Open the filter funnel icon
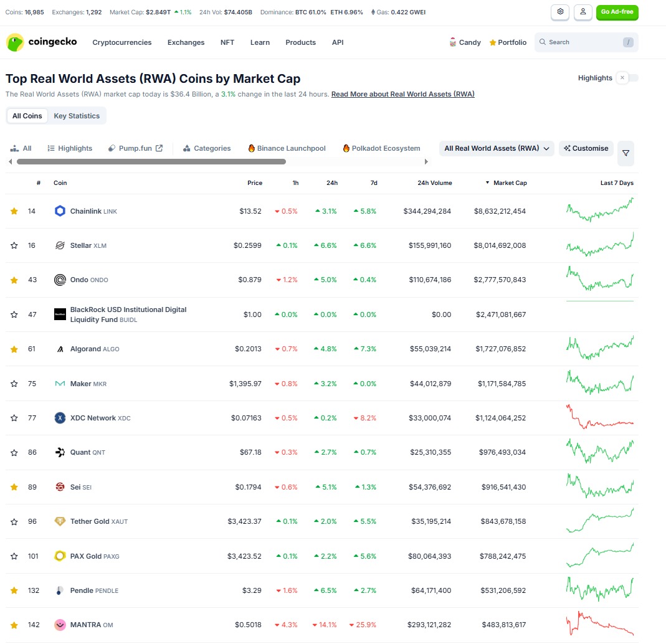This screenshot has height=644, width=666. (626, 153)
